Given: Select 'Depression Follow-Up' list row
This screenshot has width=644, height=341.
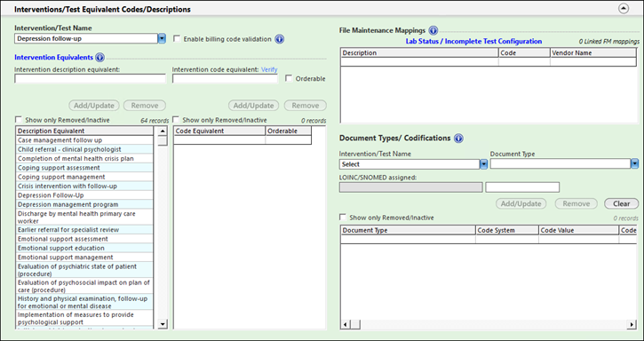Looking at the screenshot, I should pos(84,195).
